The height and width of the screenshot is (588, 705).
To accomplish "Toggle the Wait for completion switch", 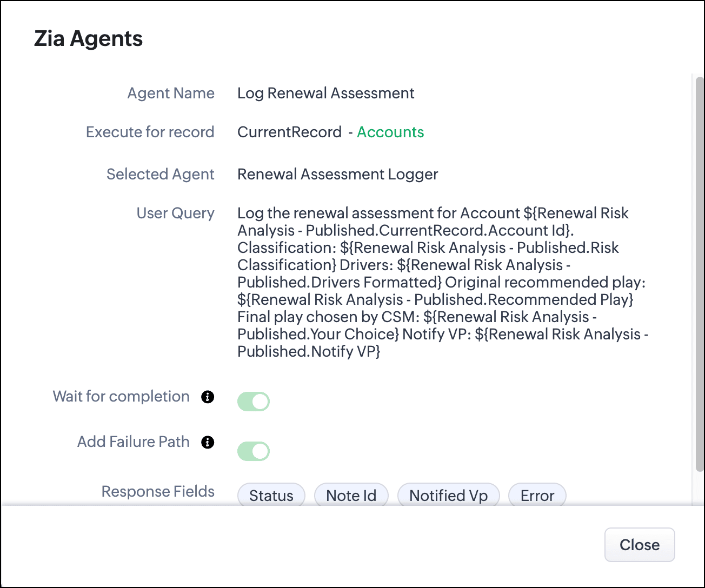I will click(254, 402).
